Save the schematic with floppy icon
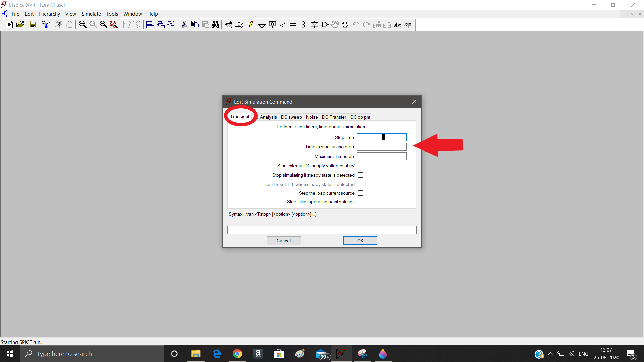 [33, 24]
